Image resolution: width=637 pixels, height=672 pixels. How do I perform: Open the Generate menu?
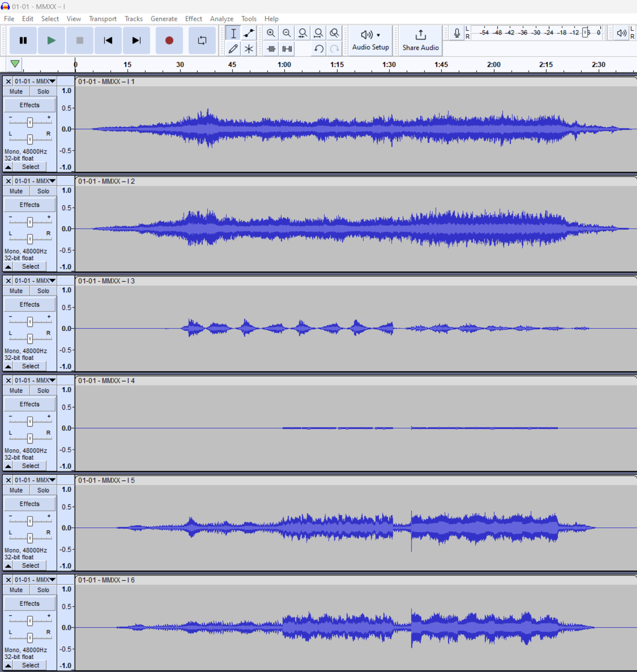click(164, 19)
